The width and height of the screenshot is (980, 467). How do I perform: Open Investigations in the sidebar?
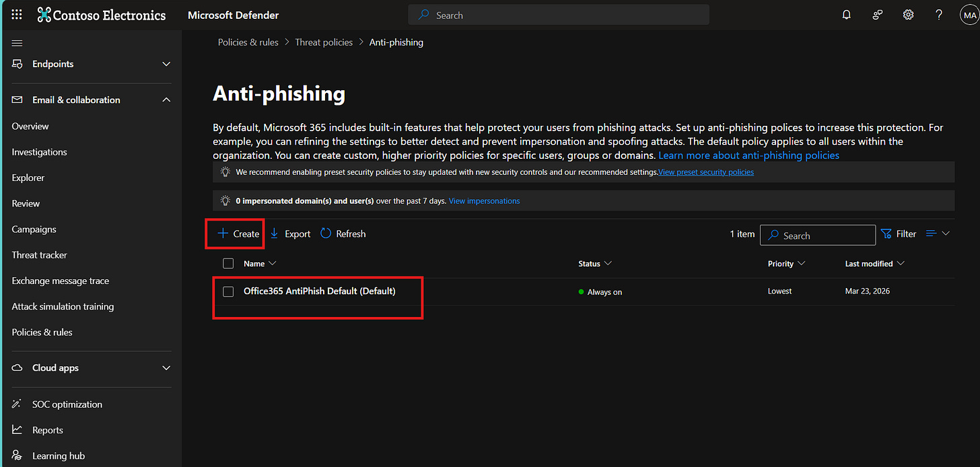point(40,152)
